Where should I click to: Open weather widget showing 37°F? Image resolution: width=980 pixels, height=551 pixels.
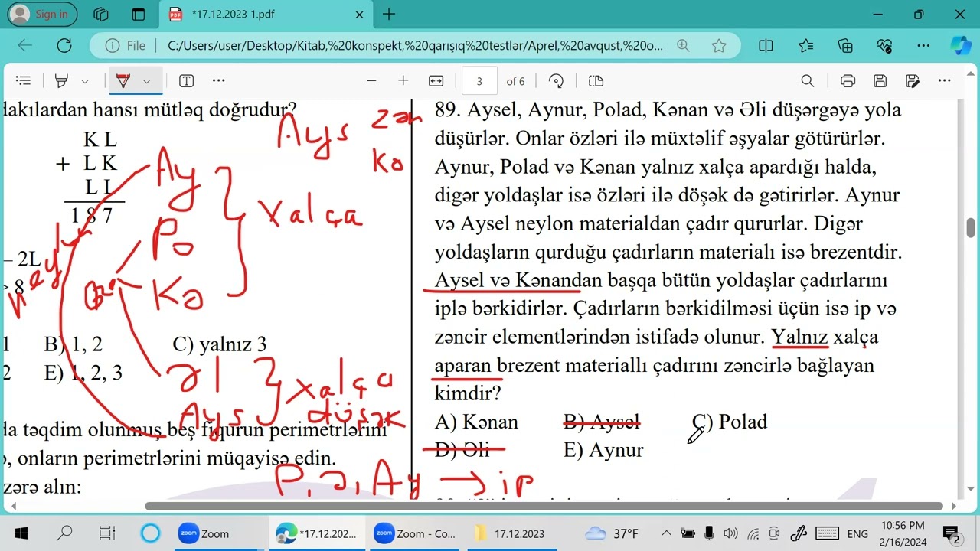click(x=612, y=533)
